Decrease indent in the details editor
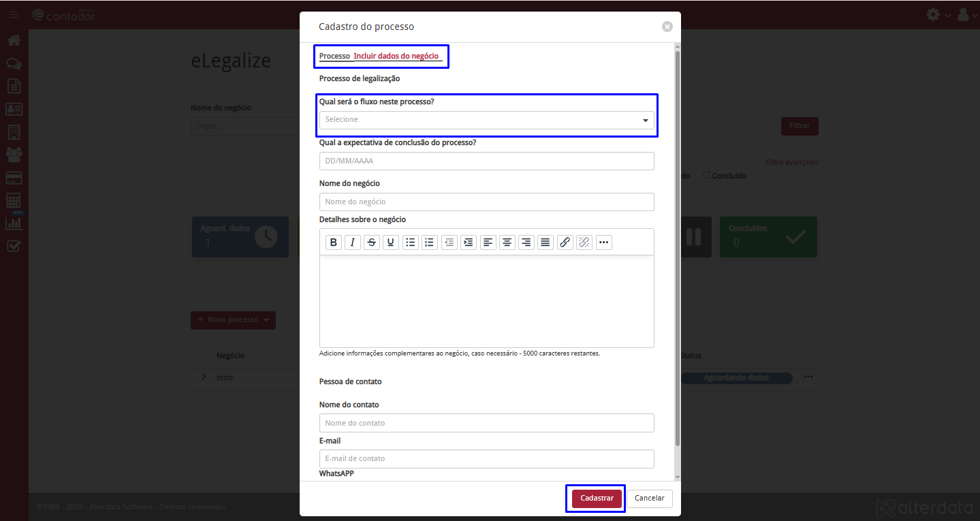Image resolution: width=980 pixels, height=521 pixels. 449,242
